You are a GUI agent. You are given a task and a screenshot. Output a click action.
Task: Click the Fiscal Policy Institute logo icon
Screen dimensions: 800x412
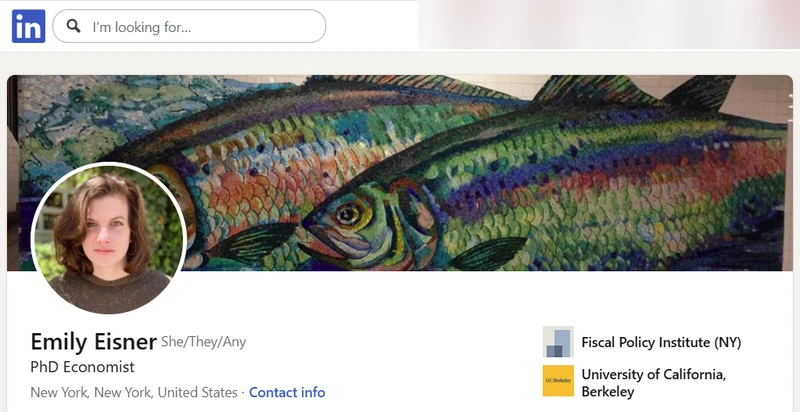coord(558,342)
